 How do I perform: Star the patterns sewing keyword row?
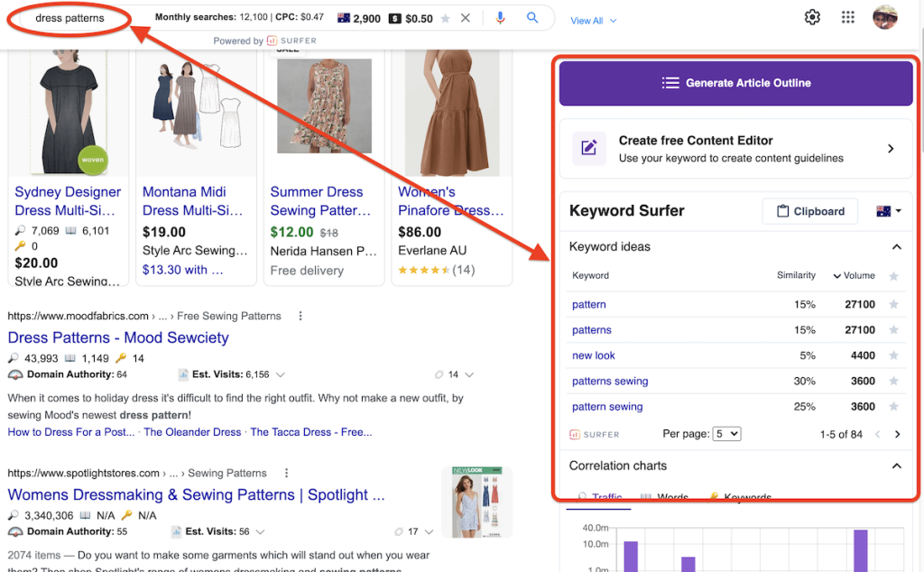pos(893,381)
